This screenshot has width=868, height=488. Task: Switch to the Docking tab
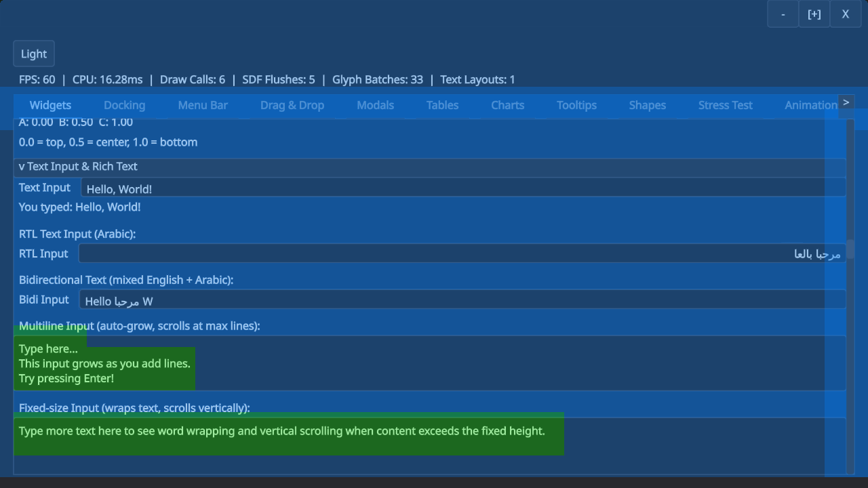tap(125, 105)
